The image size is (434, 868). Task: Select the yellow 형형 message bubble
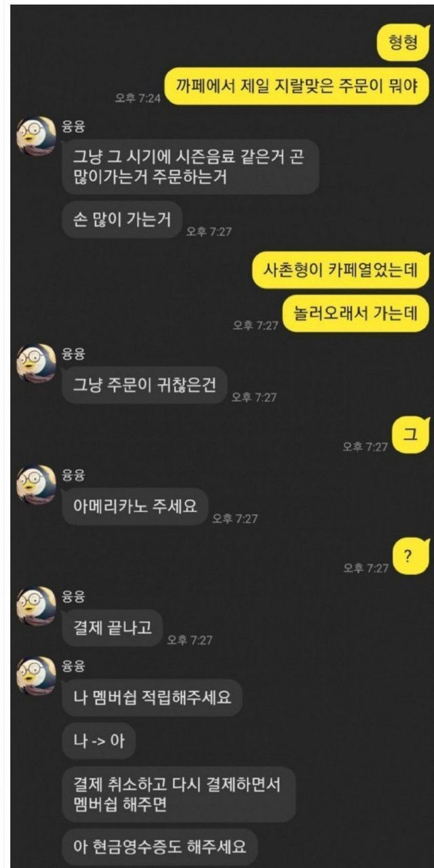(x=403, y=46)
